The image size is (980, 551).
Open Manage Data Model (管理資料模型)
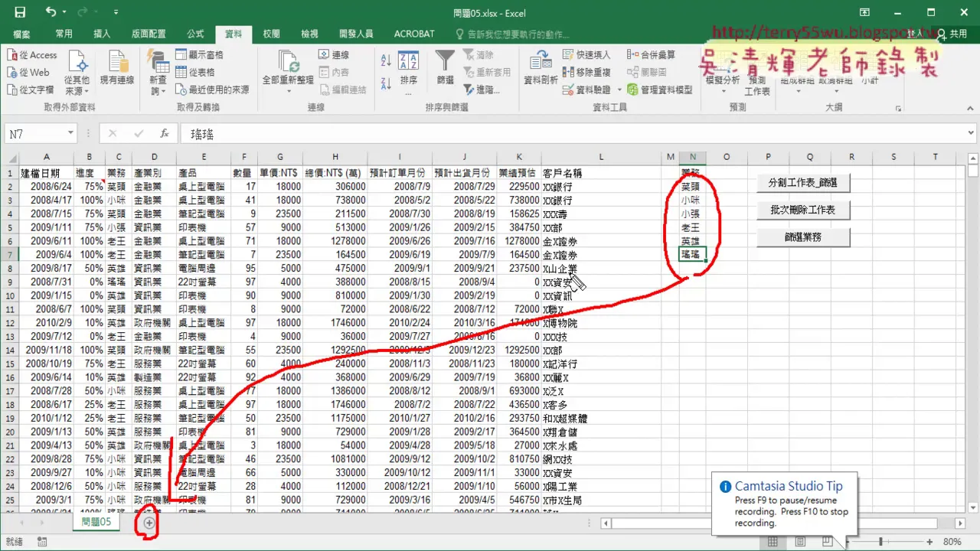pos(659,90)
